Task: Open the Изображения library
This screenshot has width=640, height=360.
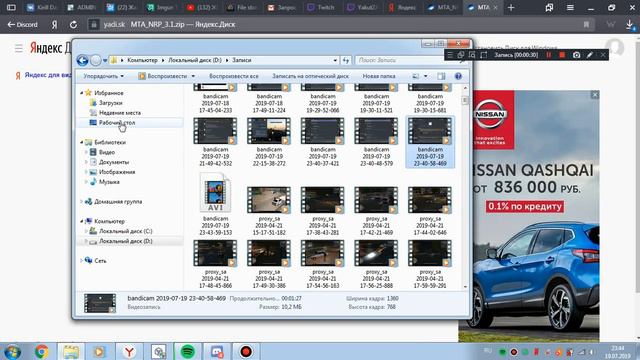Action: (117, 172)
